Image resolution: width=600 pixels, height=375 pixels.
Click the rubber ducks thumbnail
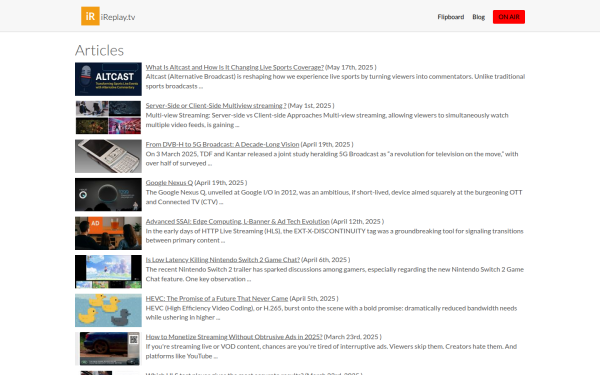tap(108, 310)
